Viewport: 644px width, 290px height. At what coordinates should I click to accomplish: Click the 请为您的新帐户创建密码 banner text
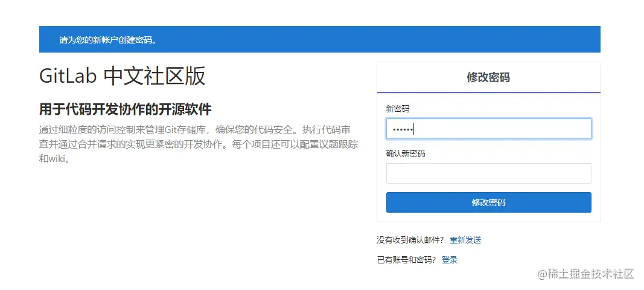tap(107, 40)
